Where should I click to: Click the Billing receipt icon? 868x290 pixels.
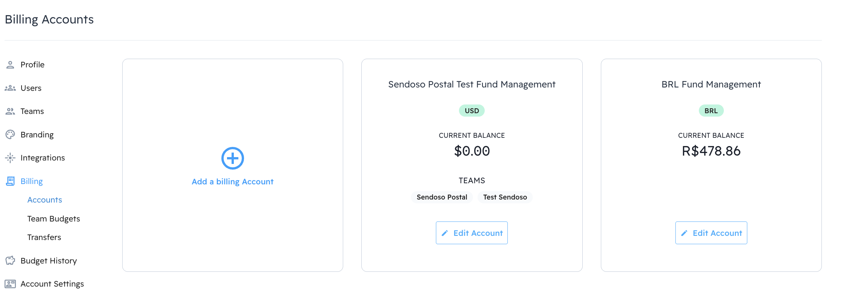10,181
